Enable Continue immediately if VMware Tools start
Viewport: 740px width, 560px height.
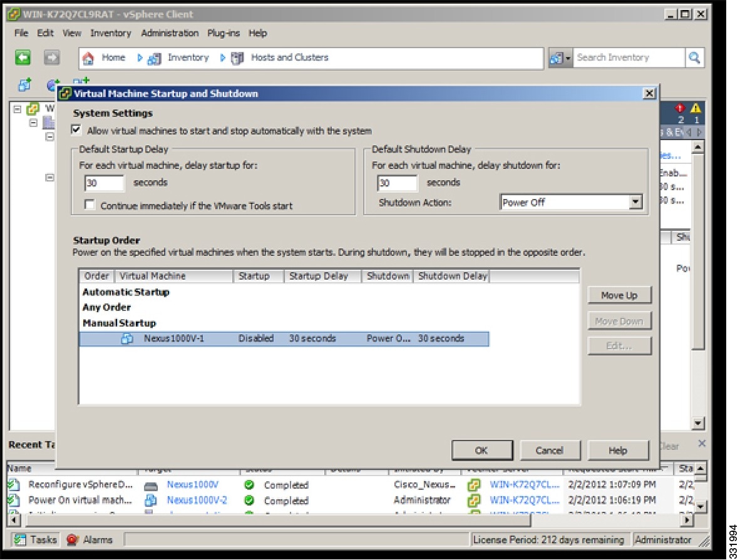[89, 205]
